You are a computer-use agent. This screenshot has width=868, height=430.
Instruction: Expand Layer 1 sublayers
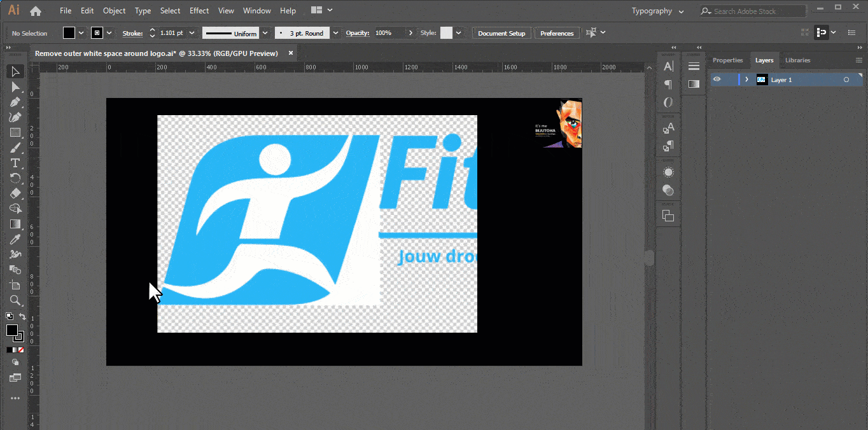747,80
